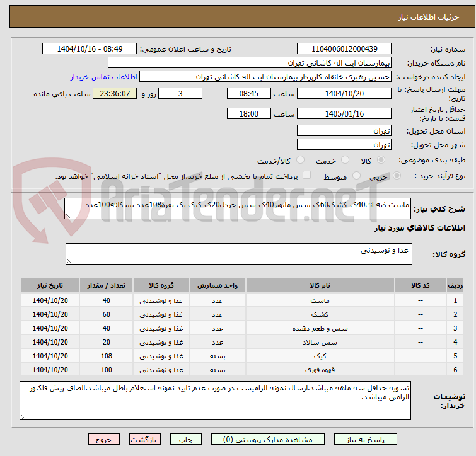This screenshot has height=456, width=476.
Task: Click the 'اطلاعات کالاهای مورد نیاز' section heading
Action: [x=419, y=228]
